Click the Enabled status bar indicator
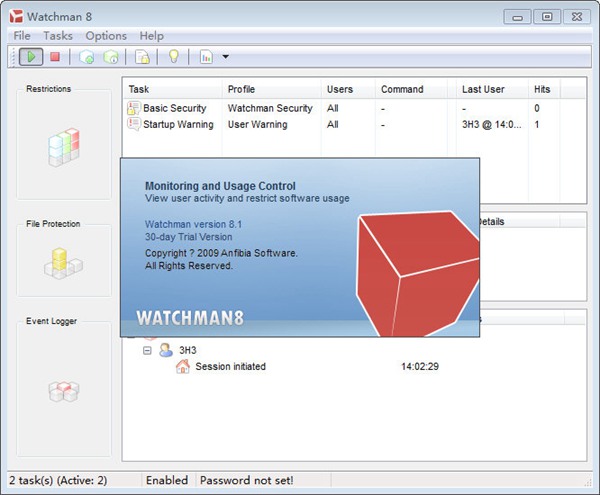The width and height of the screenshot is (600, 495). point(167,480)
